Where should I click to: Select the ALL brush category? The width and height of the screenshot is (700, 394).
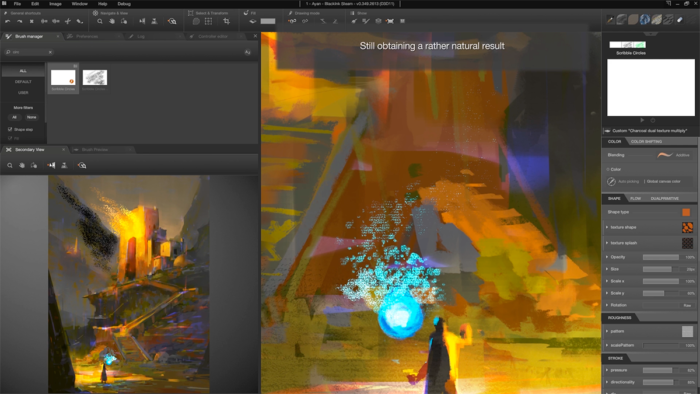click(23, 71)
